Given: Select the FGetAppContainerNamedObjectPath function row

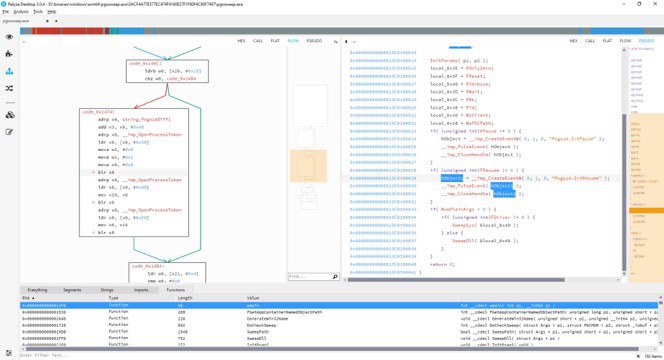Looking at the screenshot, I should click(339, 312).
